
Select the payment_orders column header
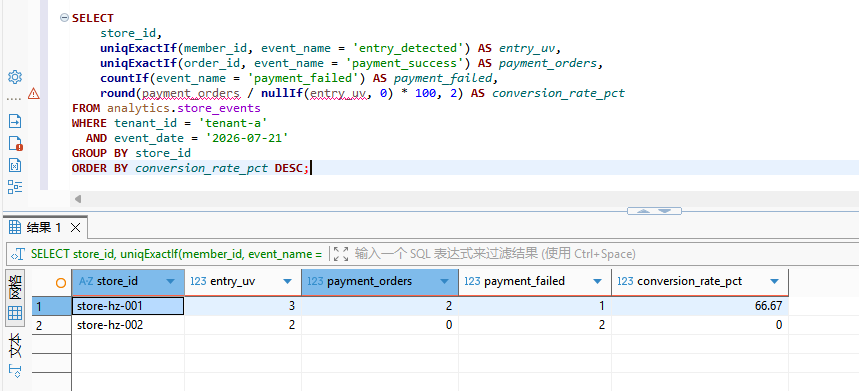click(x=380, y=281)
